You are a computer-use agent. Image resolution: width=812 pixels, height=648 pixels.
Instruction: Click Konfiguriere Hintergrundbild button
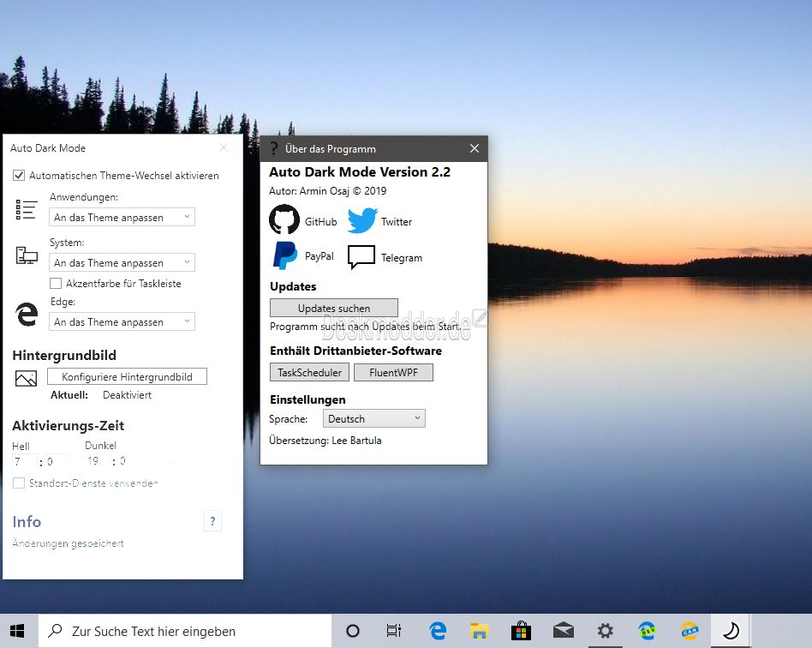tap(127, 376)
